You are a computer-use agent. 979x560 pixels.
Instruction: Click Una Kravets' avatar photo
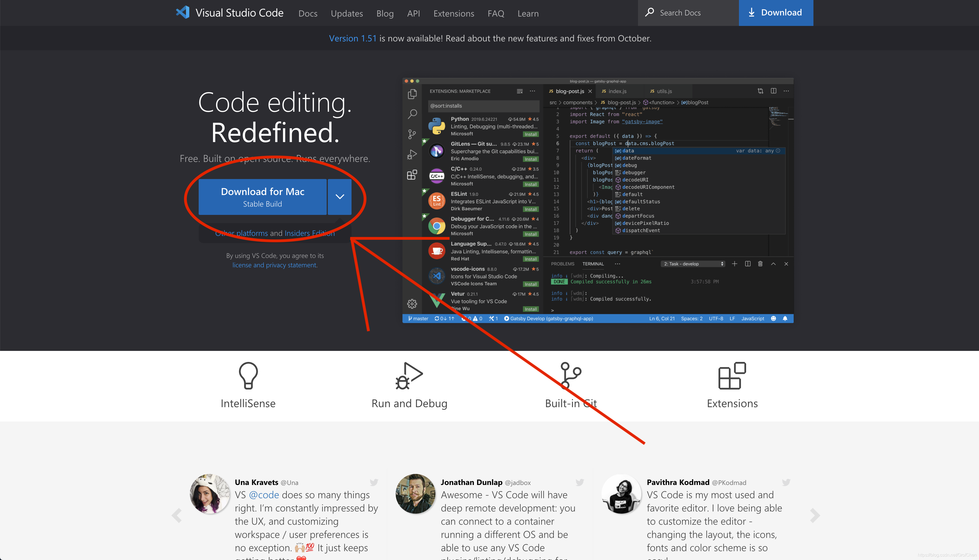pyautogui.click(x=210, y=494)
